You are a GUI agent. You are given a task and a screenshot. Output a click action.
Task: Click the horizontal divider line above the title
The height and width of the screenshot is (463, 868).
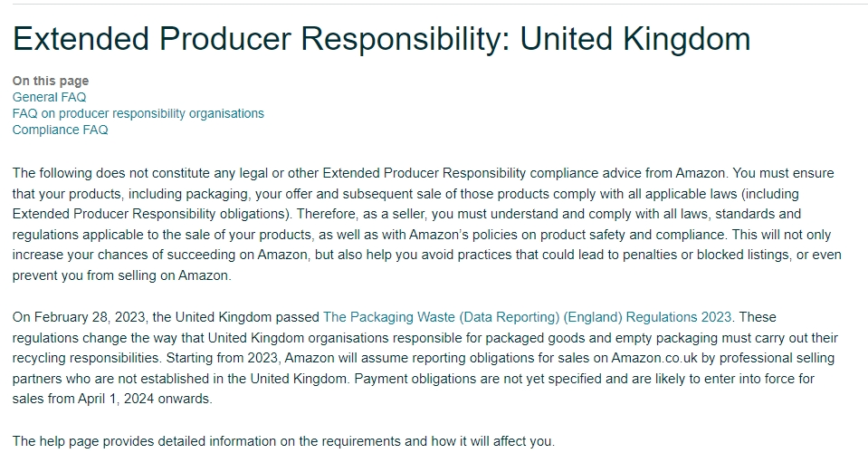click(x=440, y=4)
